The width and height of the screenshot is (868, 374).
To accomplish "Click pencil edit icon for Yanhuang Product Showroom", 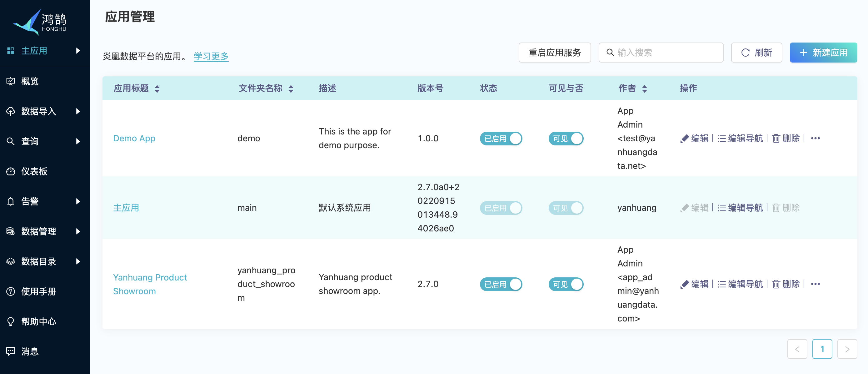I will click(x=684, y=284).
